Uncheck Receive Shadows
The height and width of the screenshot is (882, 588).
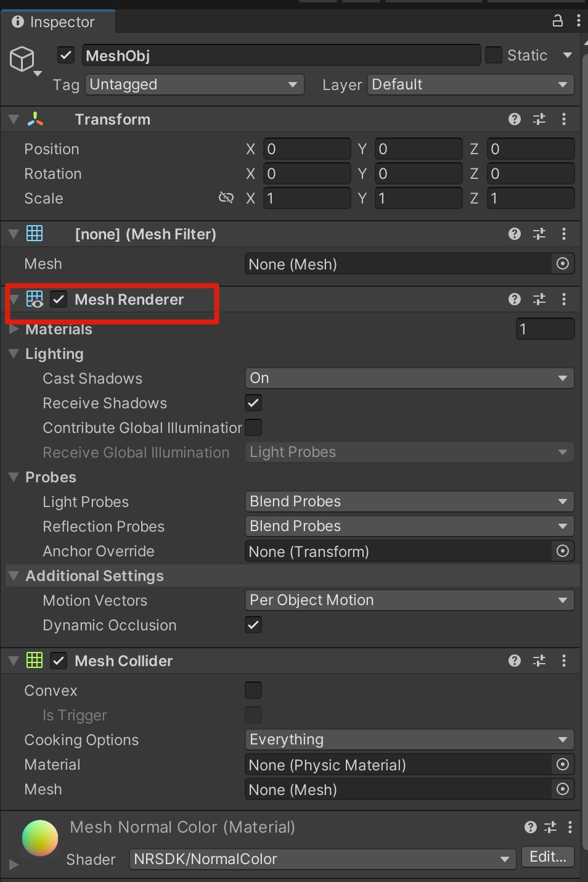[x=253, y=403]
